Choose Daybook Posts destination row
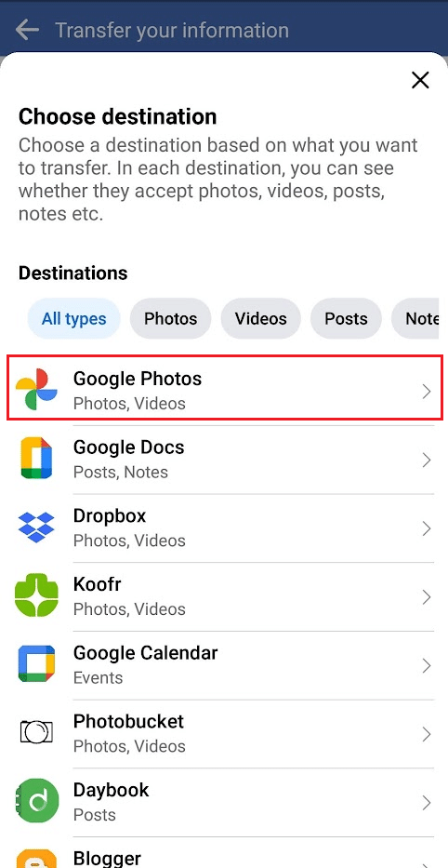The width and height of the screenshot is (448, 868). coord(224,802)
